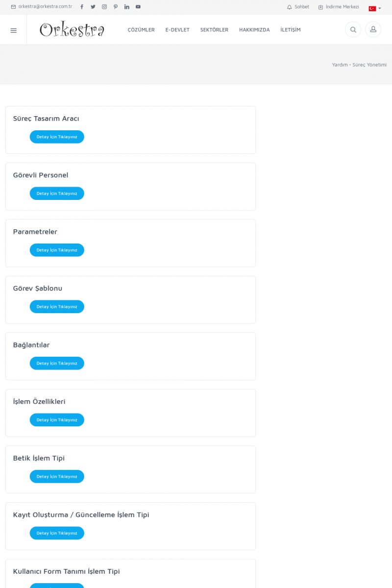Open the LinkedIn page icon
Screen dimensions: 392x588
127,7
